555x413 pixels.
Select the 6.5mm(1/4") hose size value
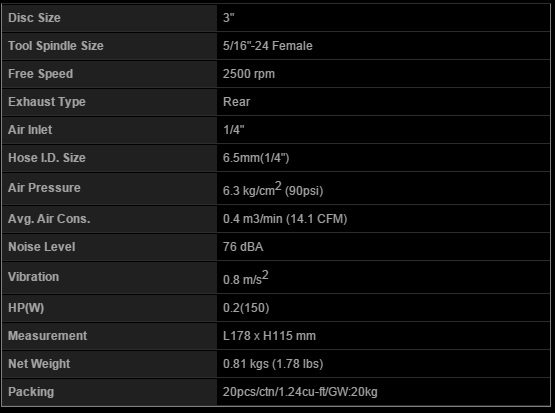pos(256,158)
